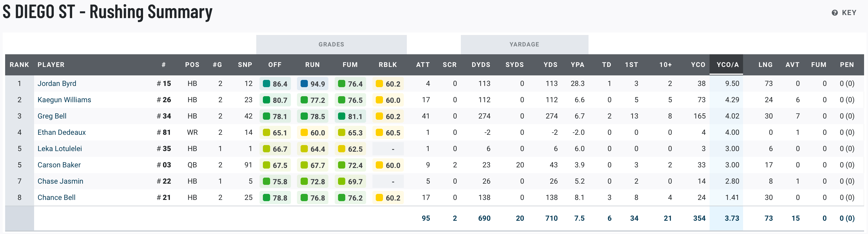Open Jordan Byrd's player page
The width and height of the screenshot is (868, 234).
coord(57,84)
